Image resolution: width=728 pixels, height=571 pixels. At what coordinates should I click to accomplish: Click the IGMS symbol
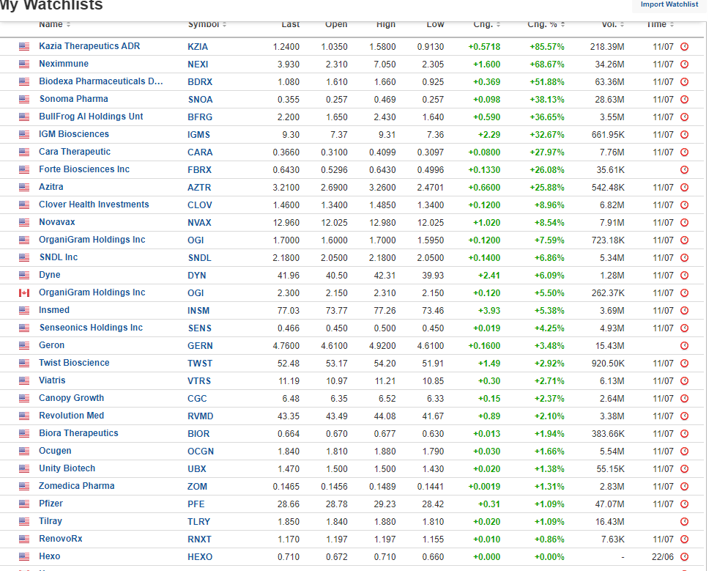click(x=198, y=135)
